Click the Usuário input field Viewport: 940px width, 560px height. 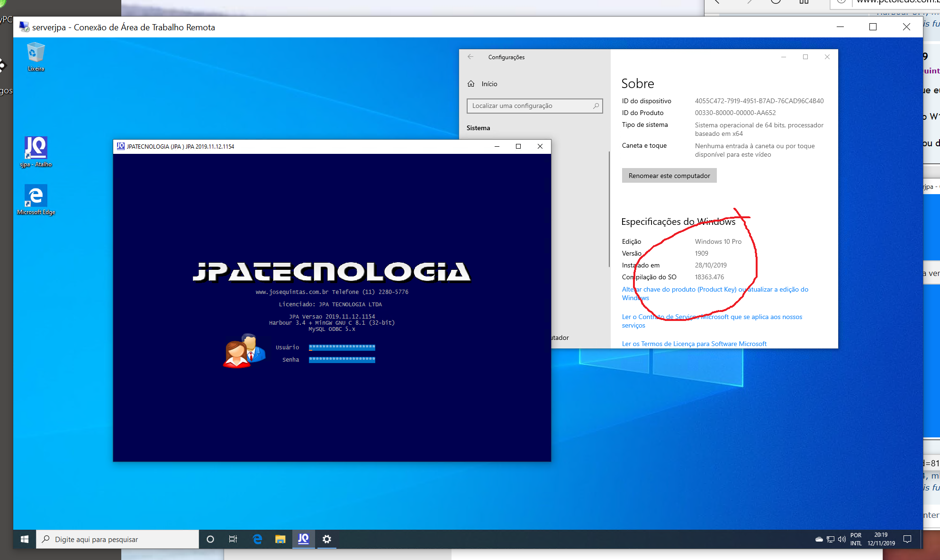pyautogui.click(x=342, y=347)
